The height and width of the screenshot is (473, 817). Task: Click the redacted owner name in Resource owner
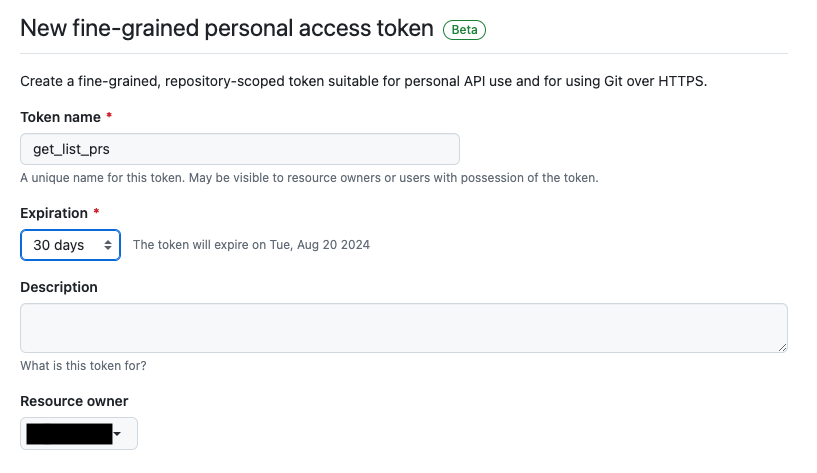[68, 434]
